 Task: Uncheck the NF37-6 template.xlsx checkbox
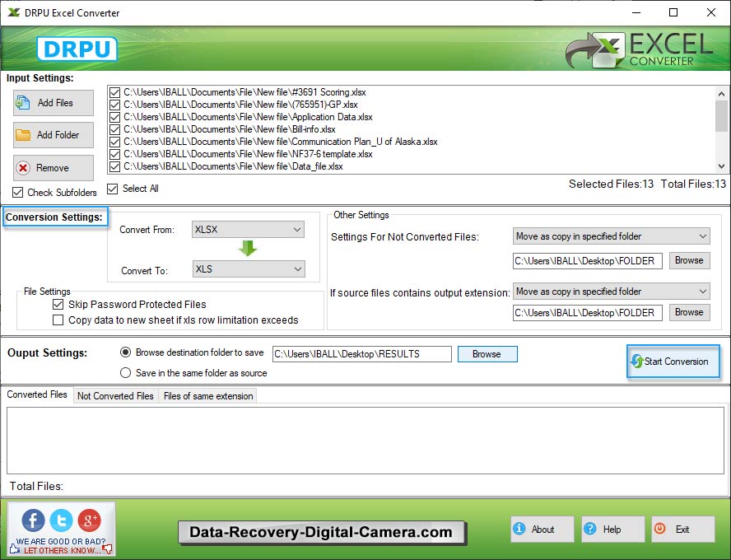tap(114, 154)
